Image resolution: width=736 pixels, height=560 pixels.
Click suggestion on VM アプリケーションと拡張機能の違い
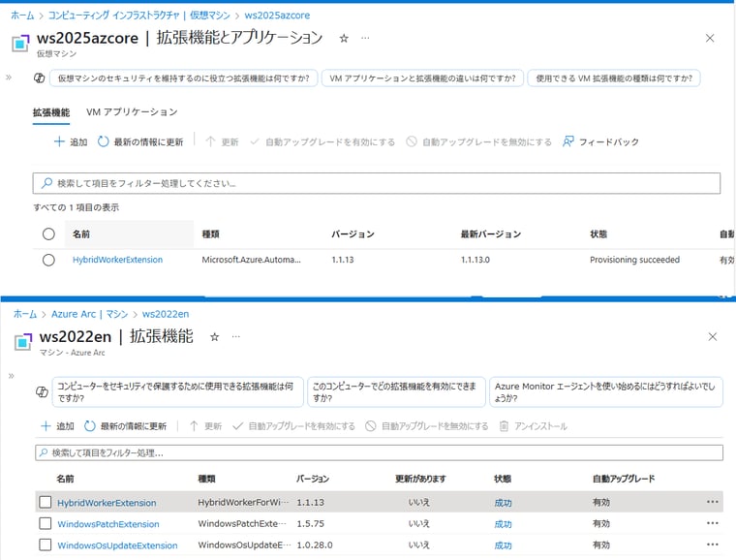click(x=422, y=78)
